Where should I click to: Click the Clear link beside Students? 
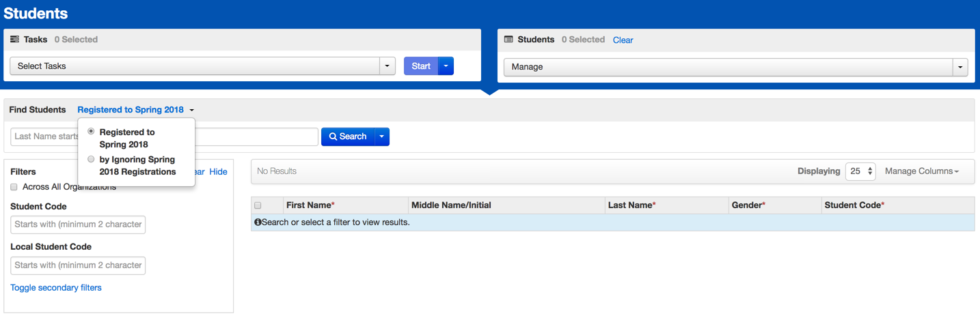point(623,40)
